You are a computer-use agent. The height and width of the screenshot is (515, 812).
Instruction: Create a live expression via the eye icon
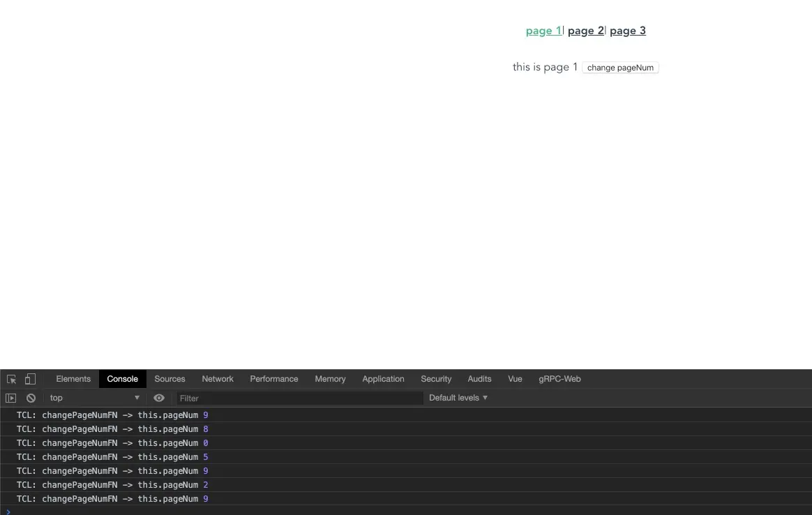(159, 397)
